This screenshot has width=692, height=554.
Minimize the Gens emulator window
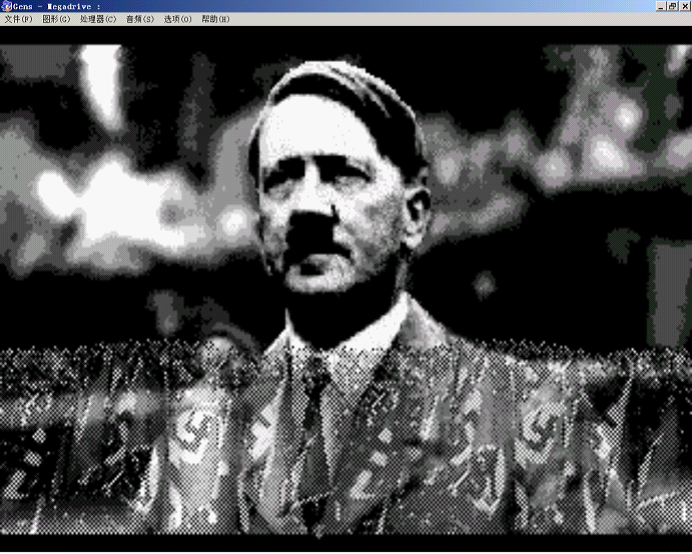tap(661, 6)
